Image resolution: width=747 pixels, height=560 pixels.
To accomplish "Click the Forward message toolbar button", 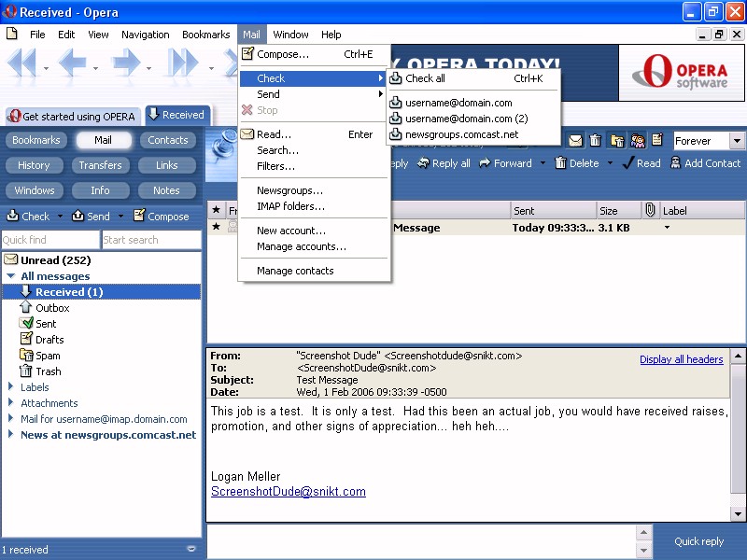I will pos(505,163).
